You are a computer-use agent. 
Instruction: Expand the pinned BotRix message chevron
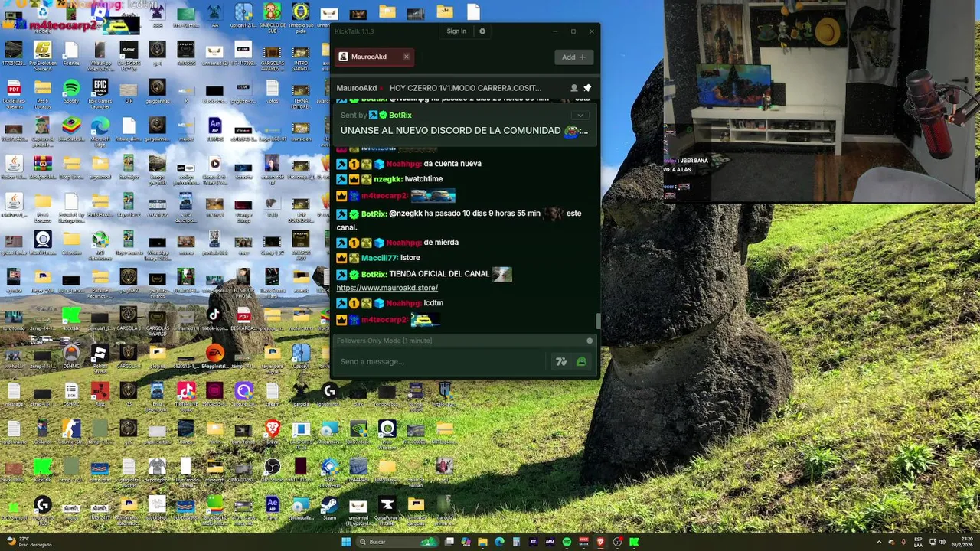(x=580, y=116)
